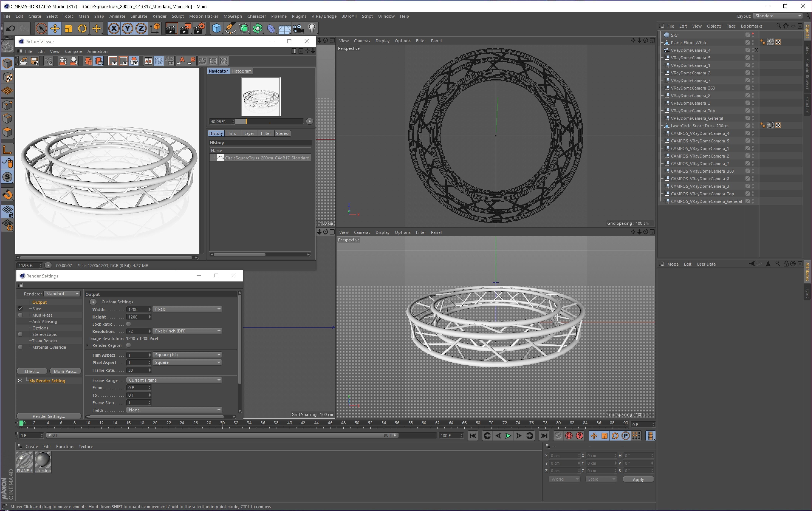Click the Apply button in coordinates panel
Image resolution: width=812 pixels, height=511 pixels.
pos(638,479)
